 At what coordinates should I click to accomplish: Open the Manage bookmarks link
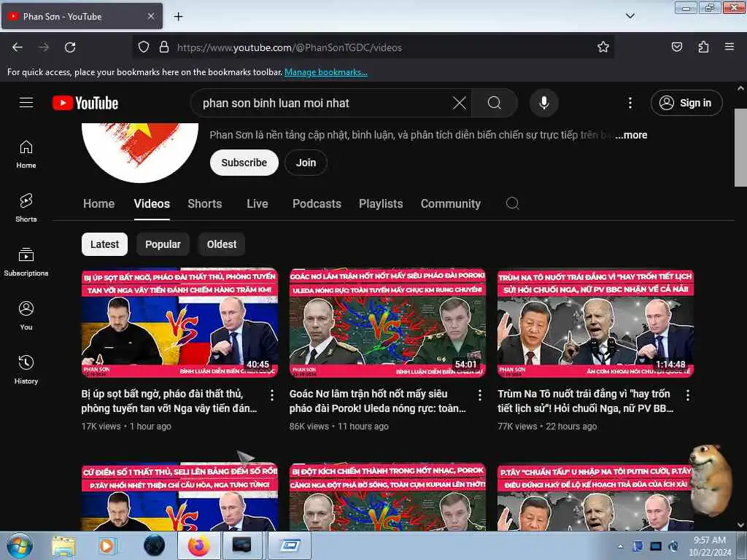click(326, 72)
